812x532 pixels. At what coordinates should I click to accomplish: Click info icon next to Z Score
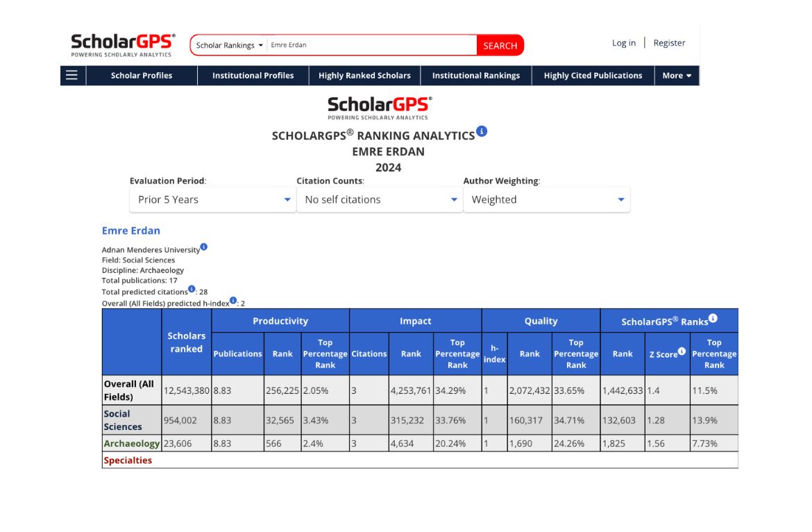(x=682, y=351)
